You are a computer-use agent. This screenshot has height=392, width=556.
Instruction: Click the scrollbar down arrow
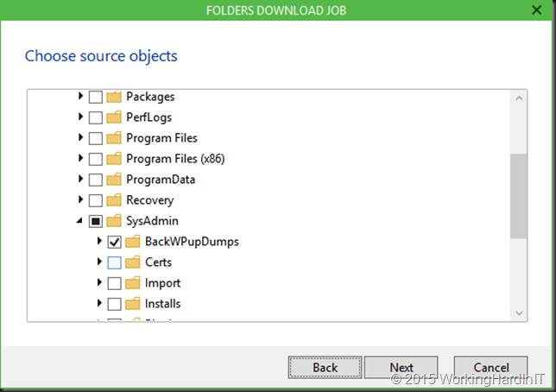519,313
